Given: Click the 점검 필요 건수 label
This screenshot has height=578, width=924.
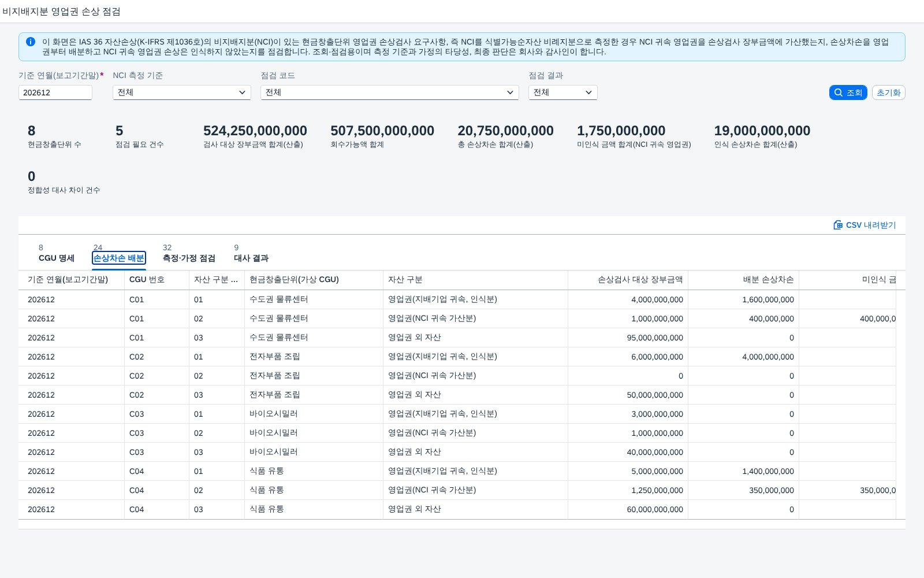Looking at the screenshot, I should pos(140,144).
